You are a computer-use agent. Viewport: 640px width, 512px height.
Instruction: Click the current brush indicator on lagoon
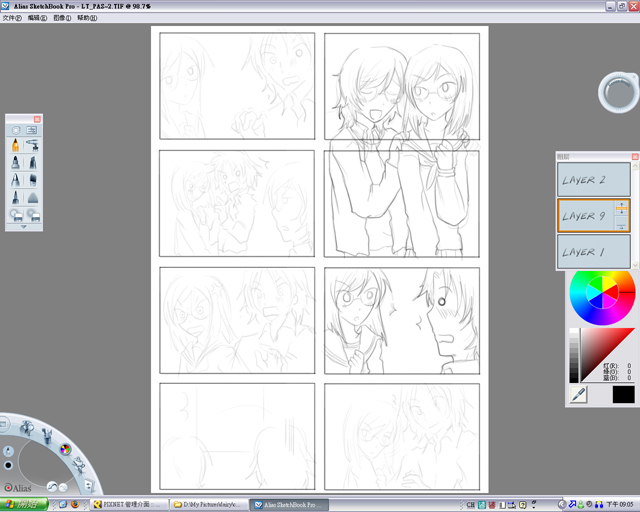click(8, 451)
